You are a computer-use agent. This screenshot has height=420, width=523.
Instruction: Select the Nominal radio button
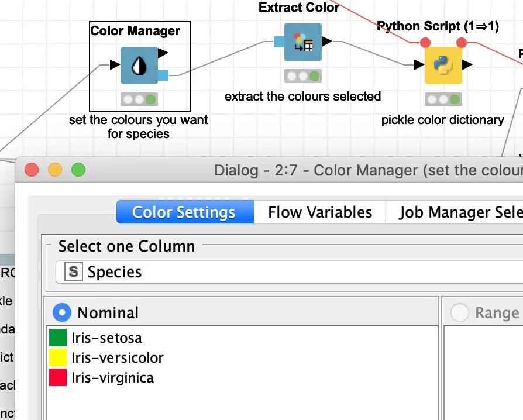(x=61, y=312)
